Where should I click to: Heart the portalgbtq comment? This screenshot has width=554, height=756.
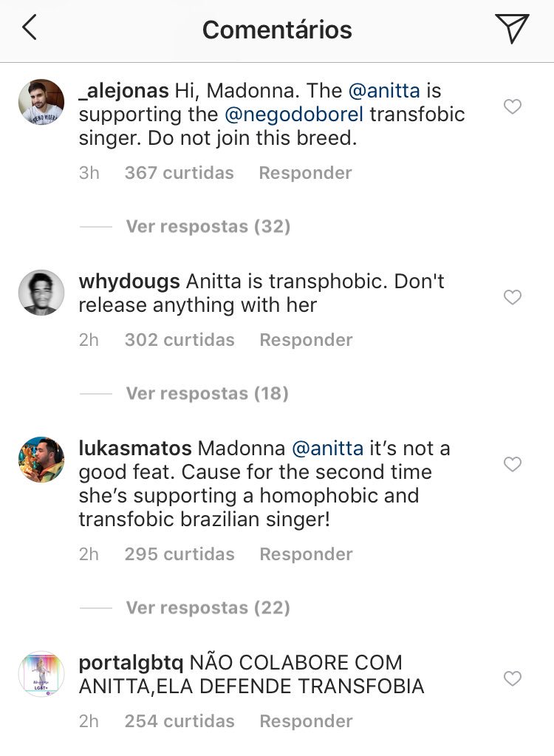(x=512, y=678)
